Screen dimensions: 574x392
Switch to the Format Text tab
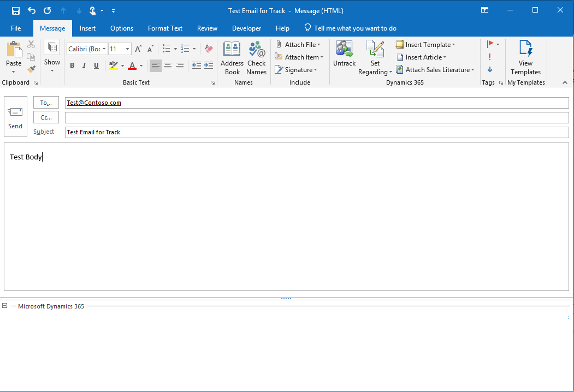pyautogui.click(x=165, y=28)
